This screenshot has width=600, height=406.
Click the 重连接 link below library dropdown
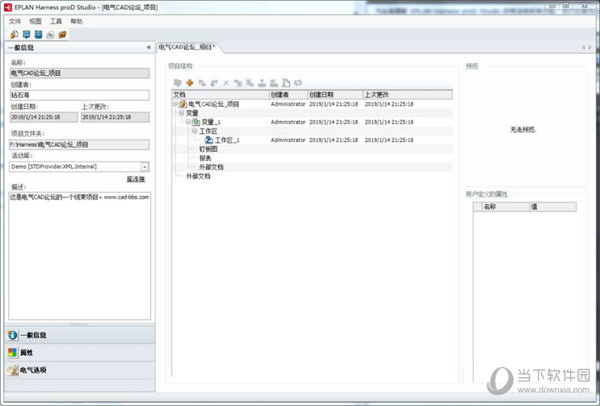click(x=136, y=179)
